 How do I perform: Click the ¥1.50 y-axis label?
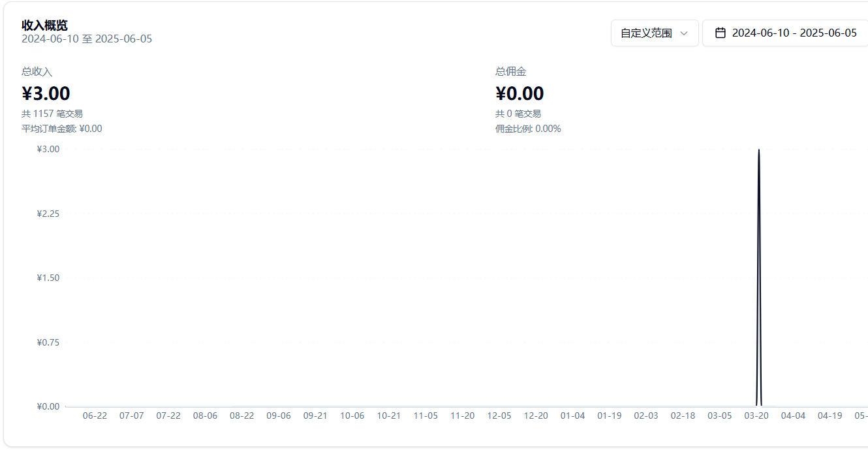(48, 278)
